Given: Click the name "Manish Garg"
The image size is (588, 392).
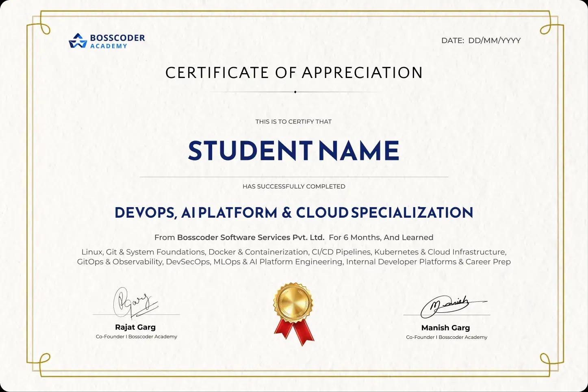Looking at the screenshot, I should coord(445,328).
